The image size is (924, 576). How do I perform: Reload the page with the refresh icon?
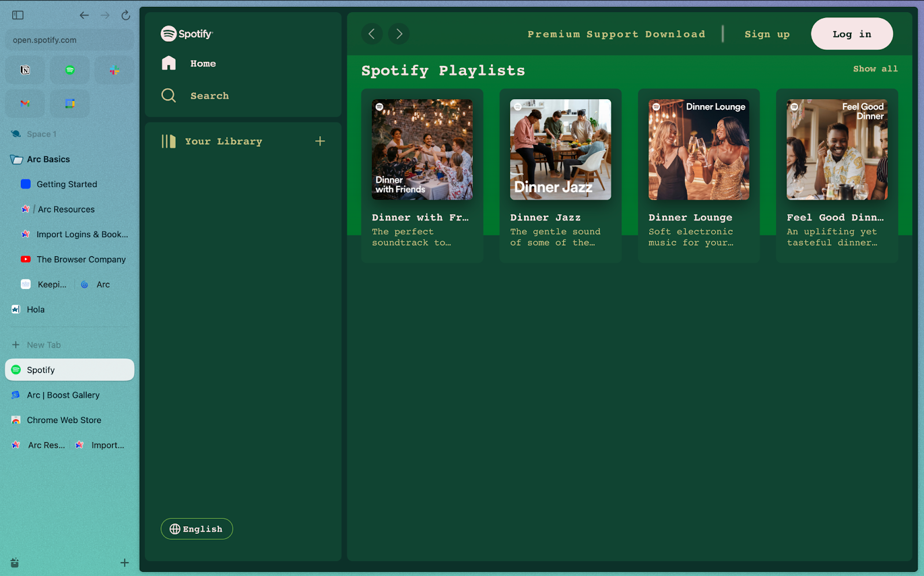126,15
